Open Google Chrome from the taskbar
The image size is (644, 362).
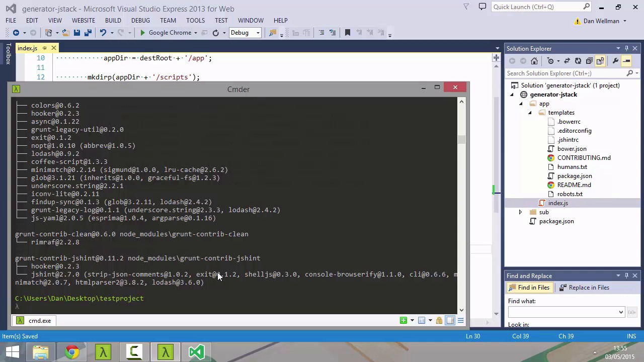[72, 352]
